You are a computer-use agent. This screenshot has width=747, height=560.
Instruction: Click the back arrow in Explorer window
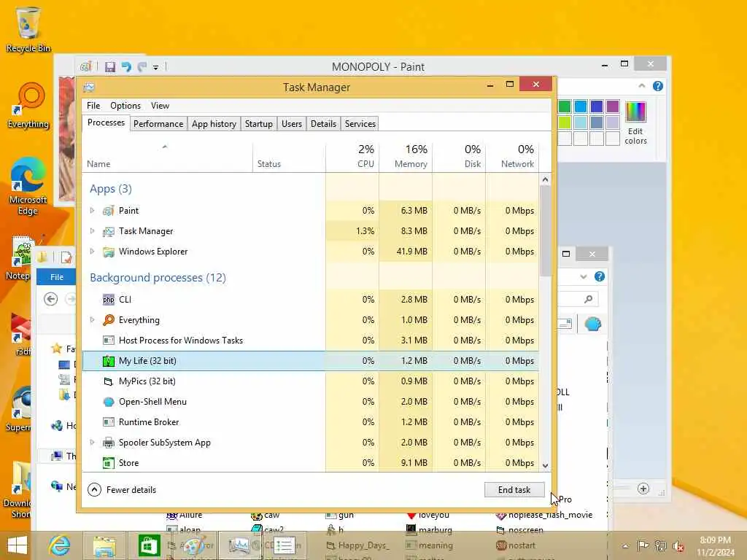[x=50, y=299]
